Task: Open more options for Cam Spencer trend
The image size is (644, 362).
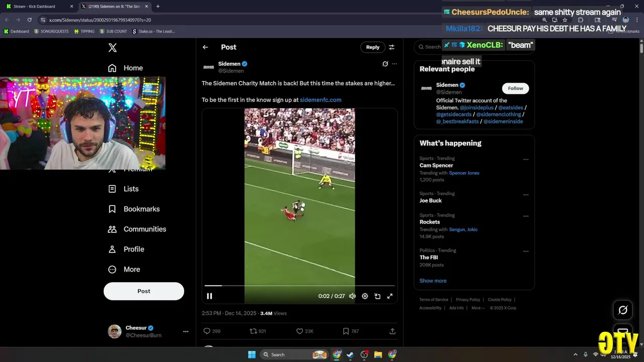Action: pyautogui.click(x=526, y=159)
